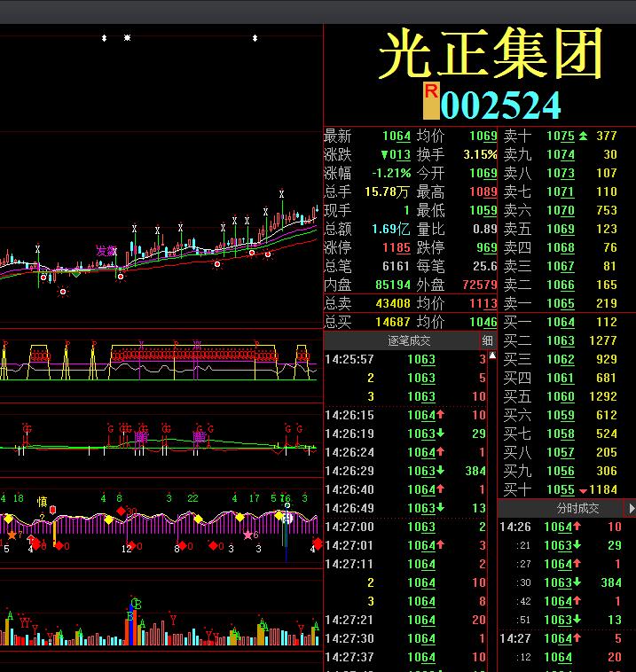
Task: Click the 外盘 value 72579
Action: tap(480, 285)
